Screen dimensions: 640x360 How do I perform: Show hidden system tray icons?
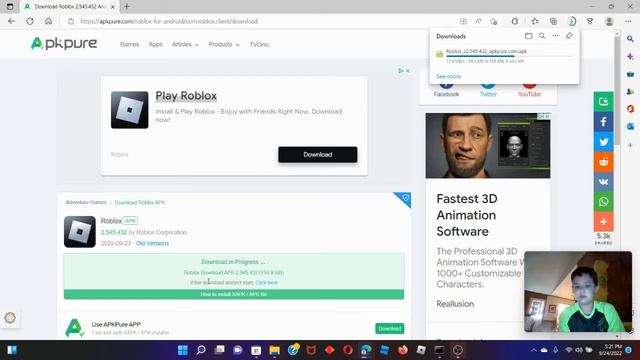[x=533, y=350]
